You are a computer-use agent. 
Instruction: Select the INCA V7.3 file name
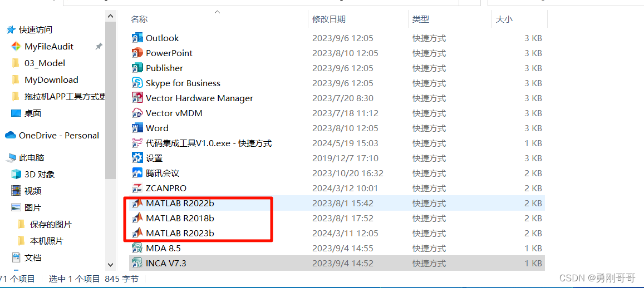click(x=166, y=264)
